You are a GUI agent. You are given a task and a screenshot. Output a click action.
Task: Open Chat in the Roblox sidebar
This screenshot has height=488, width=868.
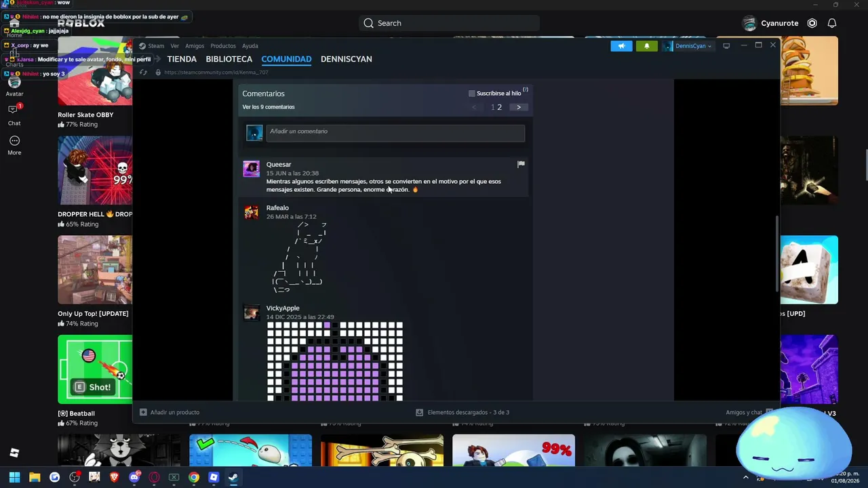14,115
